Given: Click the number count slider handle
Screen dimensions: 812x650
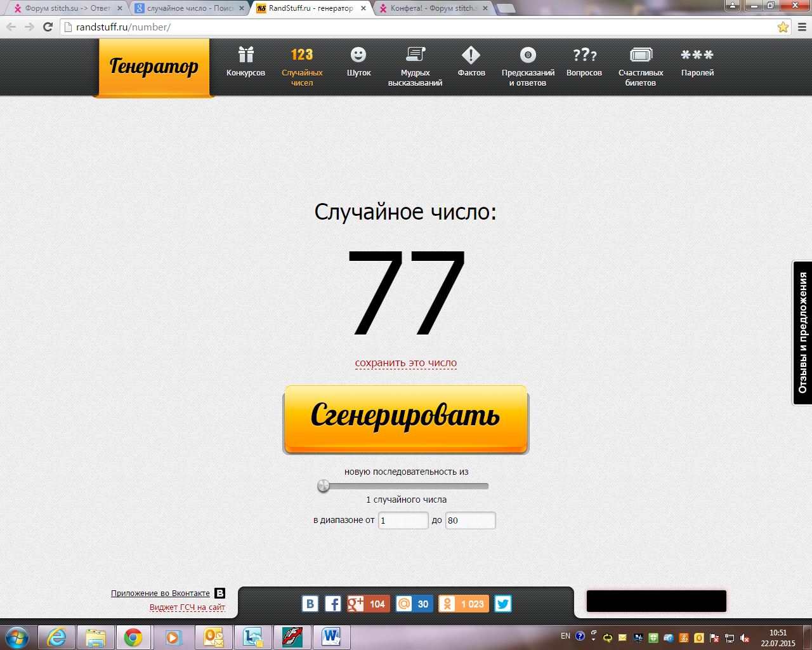Looking at the screenshot, I should click(x=324, y=486).
